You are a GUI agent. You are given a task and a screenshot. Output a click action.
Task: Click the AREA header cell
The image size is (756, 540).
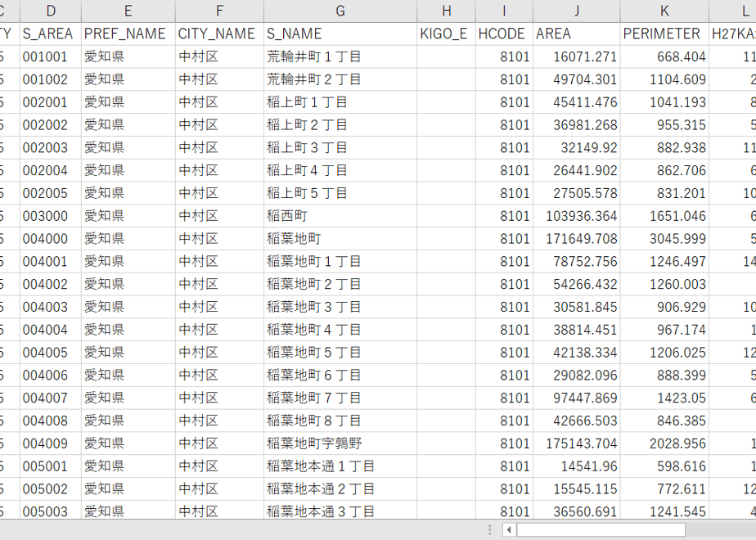tap(577, 34)
